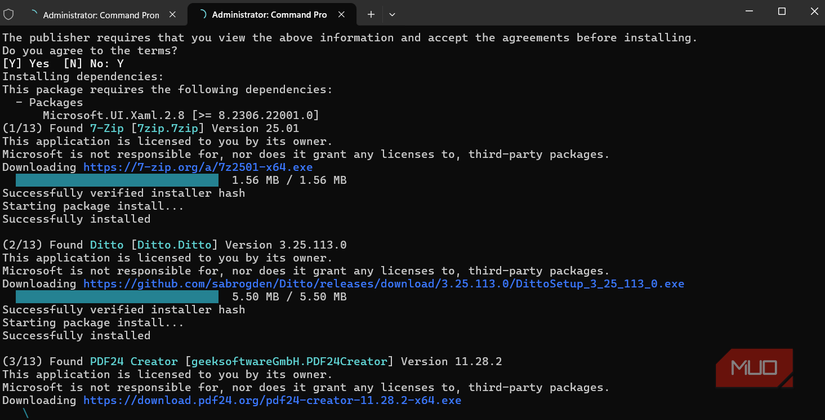The image size is (825, 420).
Task: Click "Version 11.28.2" text
Action: [x=451, y=362]
